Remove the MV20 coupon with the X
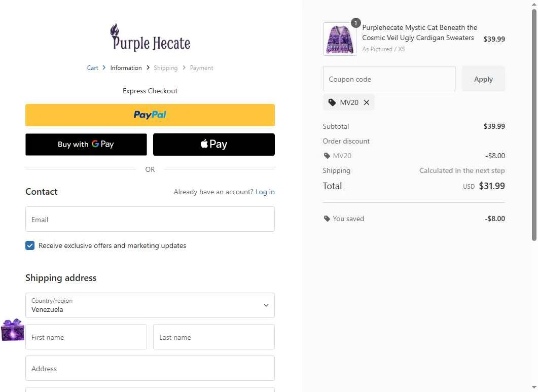This screenshot has width=538, height=392. [367, 102]
